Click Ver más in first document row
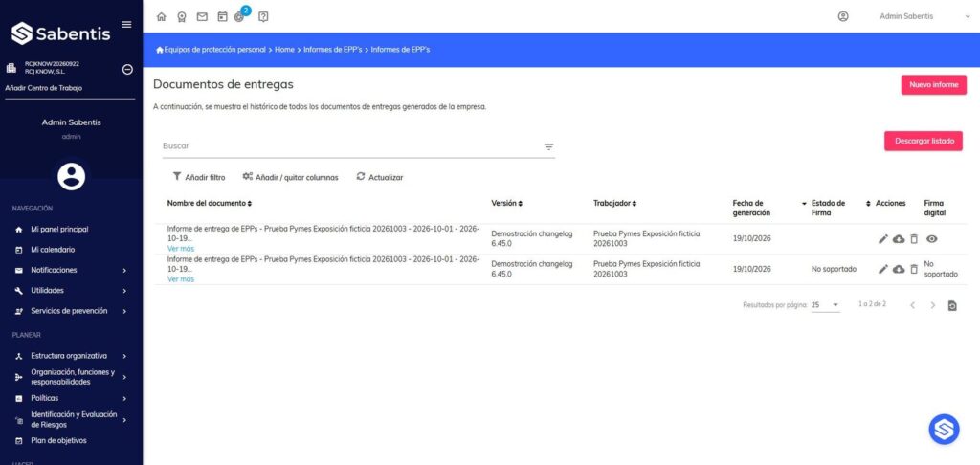Screen dimensions: 980x465 point(181,248)
